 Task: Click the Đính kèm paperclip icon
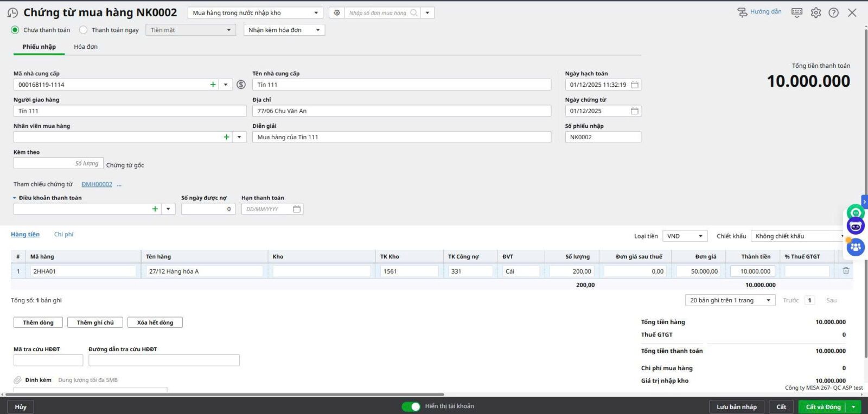(17, 380)
